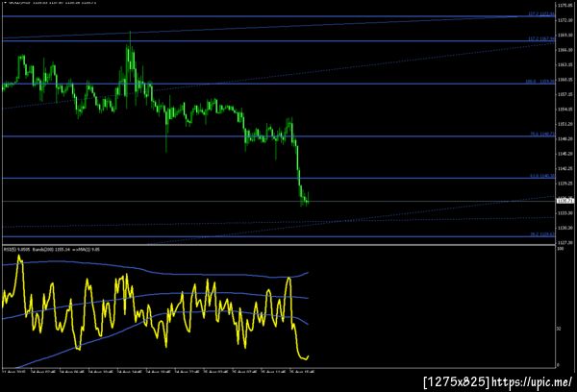Viewport: 577px width, 392px height.
Task: Click the 1172.10 price axis label
Action: click(x=564, y=20)
